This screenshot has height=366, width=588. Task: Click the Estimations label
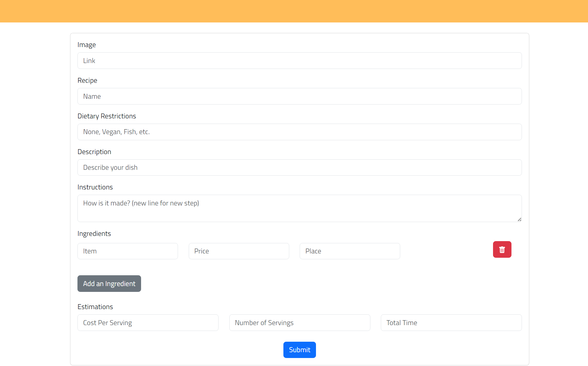95,307
